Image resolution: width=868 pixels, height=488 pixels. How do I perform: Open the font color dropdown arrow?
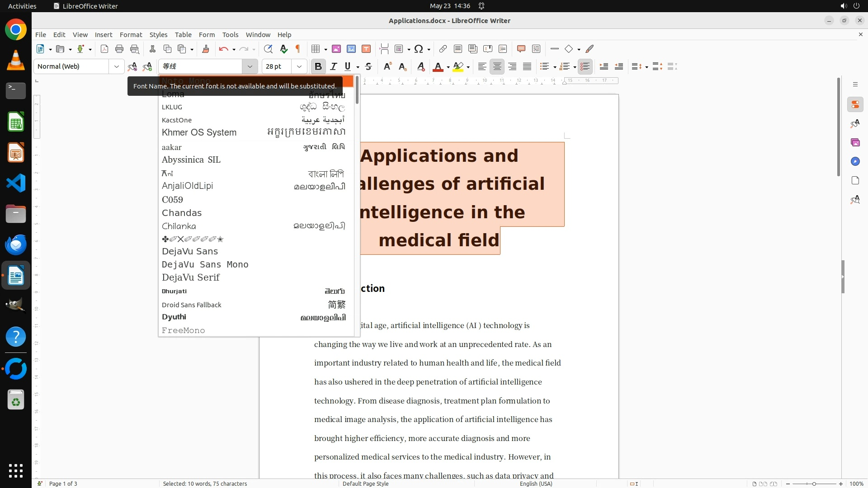[x=448, y=67]
